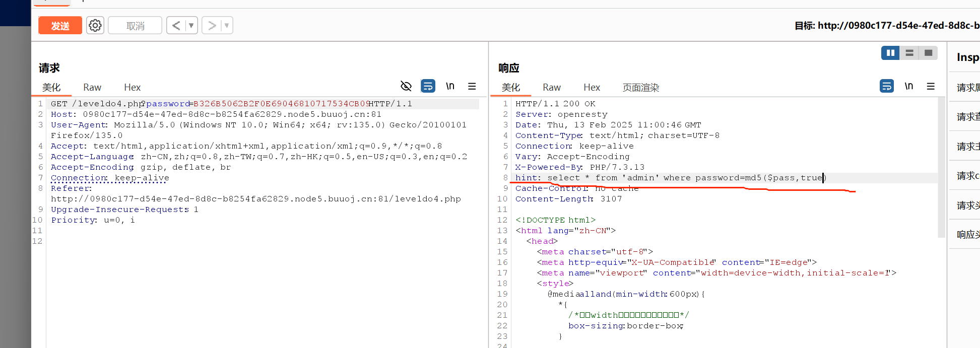Click the password parameter in request line
The image size is (980, 348).
tap(168, 104)
